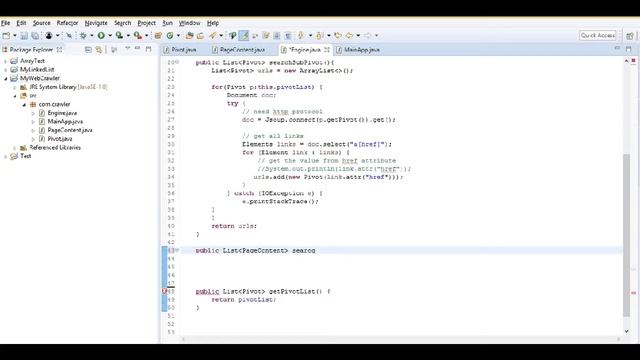Screen dimensions: 640x360
Task: Click the New Java Class icon
Action: [x=170, y=36]
